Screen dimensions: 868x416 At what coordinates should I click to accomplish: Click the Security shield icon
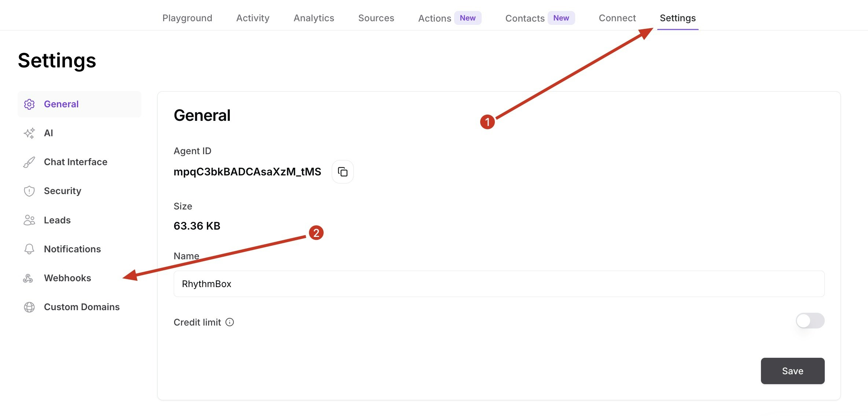coord(29,191)
